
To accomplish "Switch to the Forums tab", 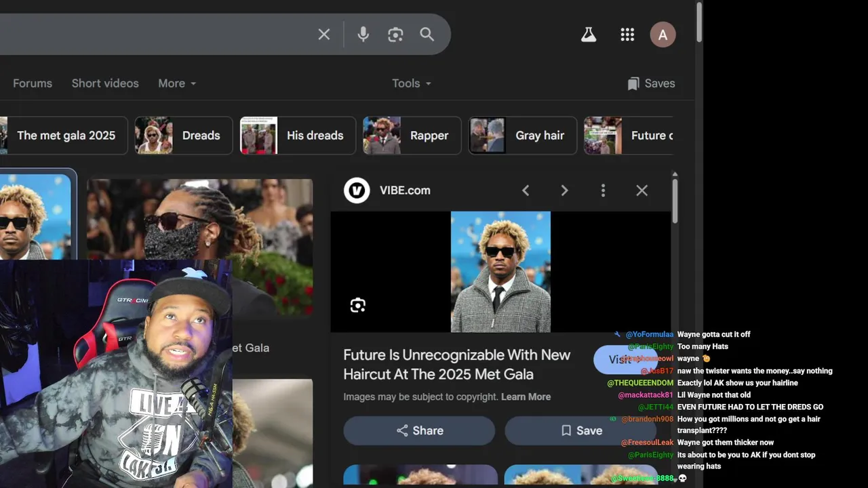I will click(33, 83).
